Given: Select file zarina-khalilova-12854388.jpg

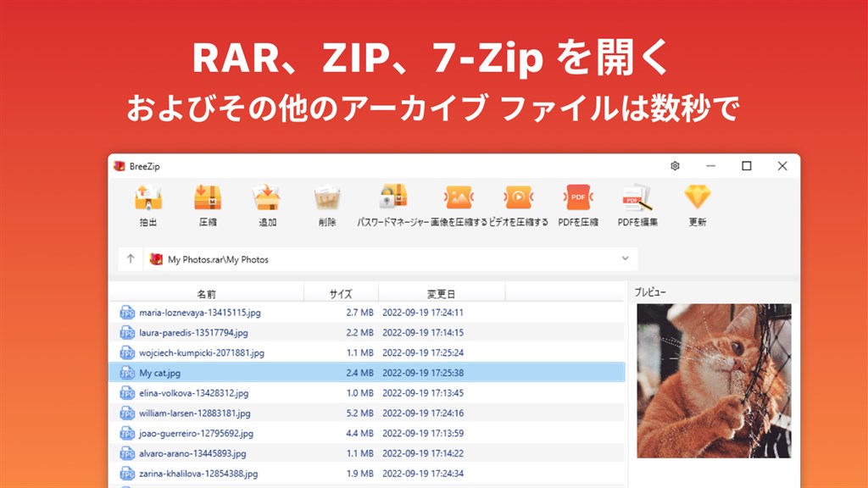Looking at the screenshot, I should pos(198,474).
